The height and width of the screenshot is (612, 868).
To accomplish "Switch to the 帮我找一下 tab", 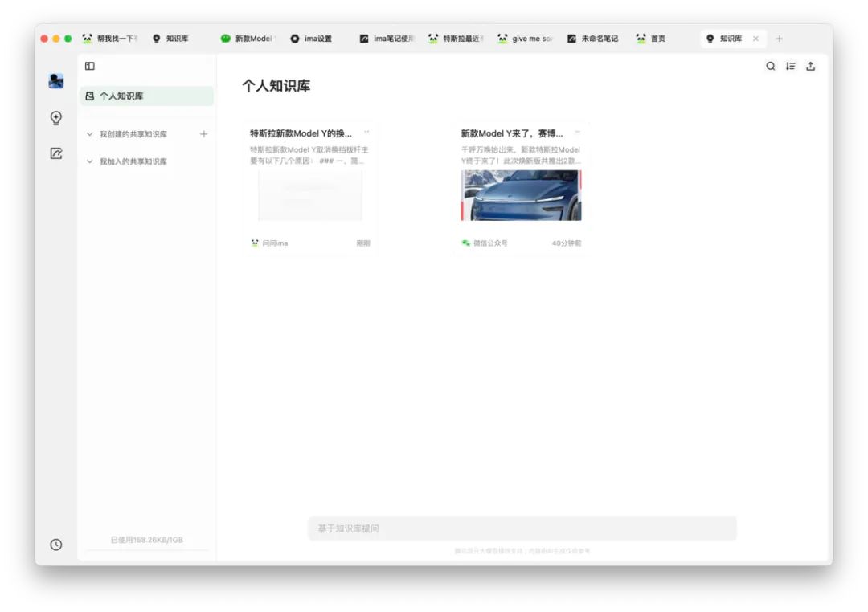I will coord(109,39).
